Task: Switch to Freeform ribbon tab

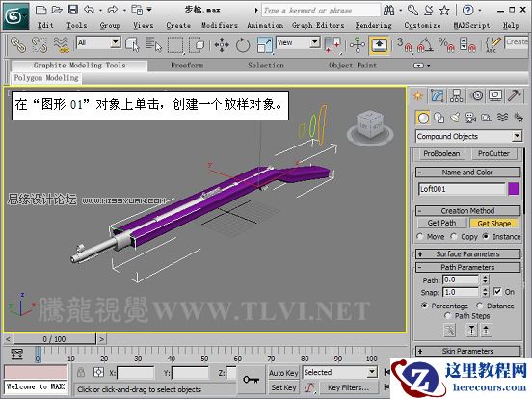Action: [187, 66]
